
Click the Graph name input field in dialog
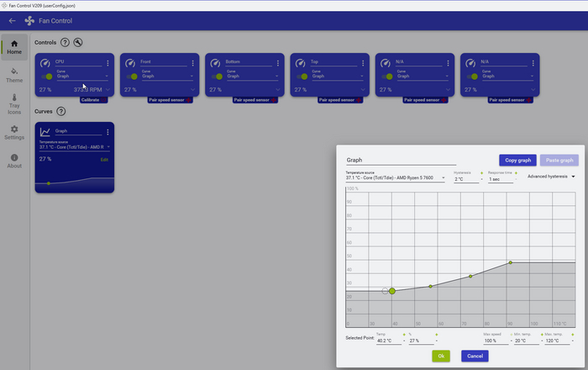(401, 161)
